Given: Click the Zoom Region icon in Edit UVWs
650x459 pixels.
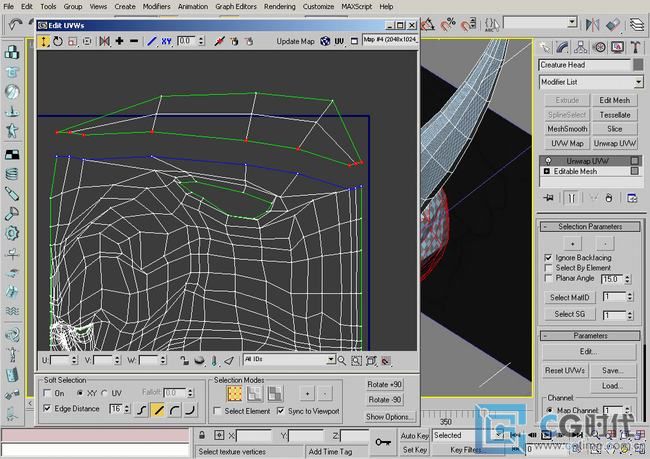Looking at the screenshot, I should pyautogui.click(x=356, y=361).
